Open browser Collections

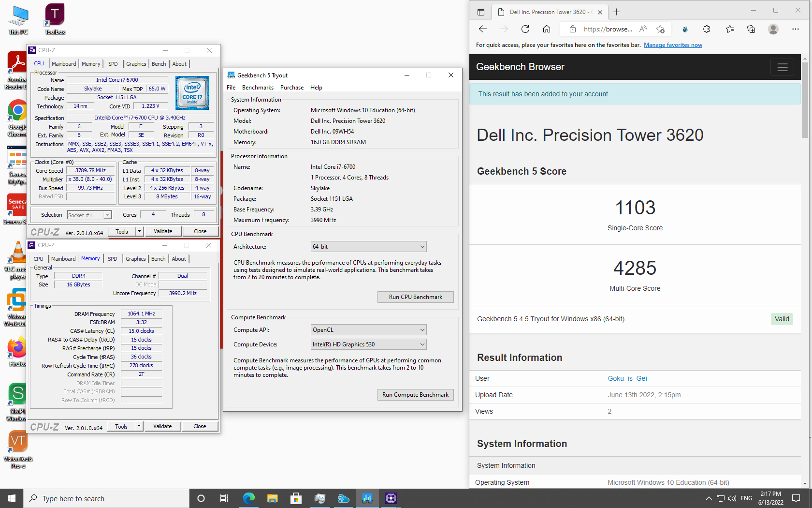coord(751,29)
